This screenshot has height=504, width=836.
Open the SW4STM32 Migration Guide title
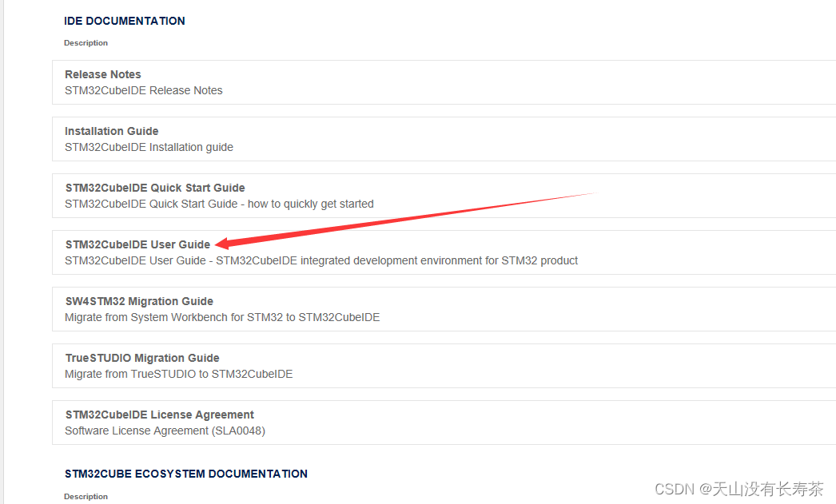click(x=139, y=302)
